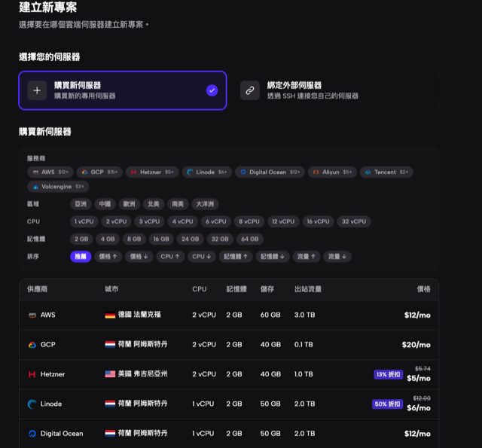
Task: Filter by 2 vCPU chip
Action: pyautogui.click(x=117, y=221)
